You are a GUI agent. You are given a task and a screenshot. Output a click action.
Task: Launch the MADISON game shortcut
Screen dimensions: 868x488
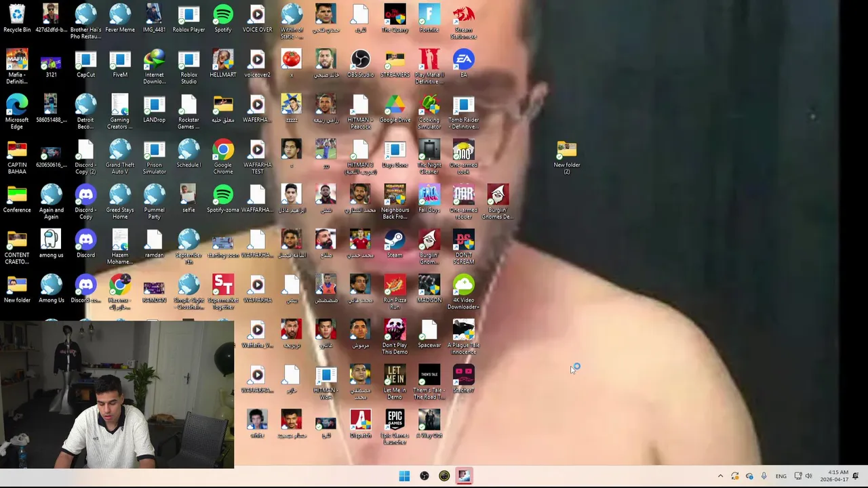[x=429, y=289]
